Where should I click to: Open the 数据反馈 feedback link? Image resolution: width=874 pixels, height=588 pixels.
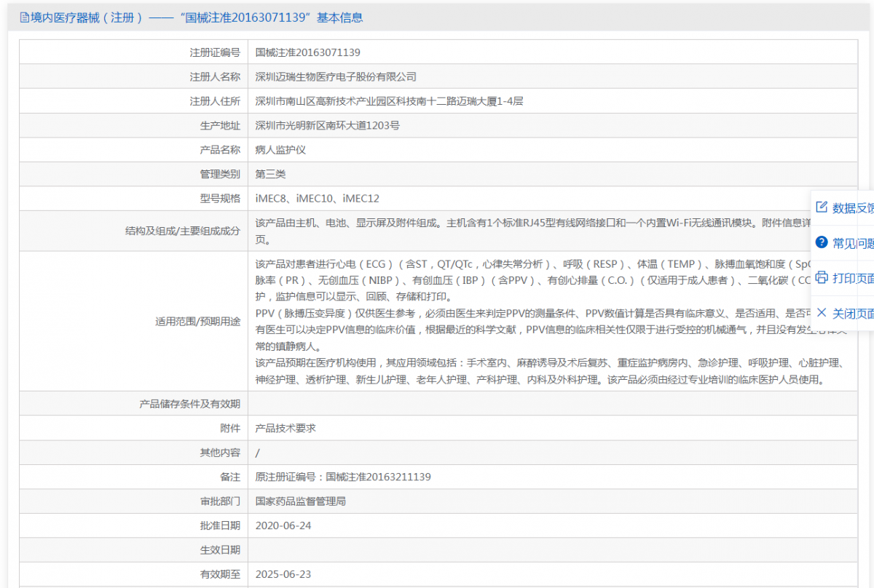[853, 208]
